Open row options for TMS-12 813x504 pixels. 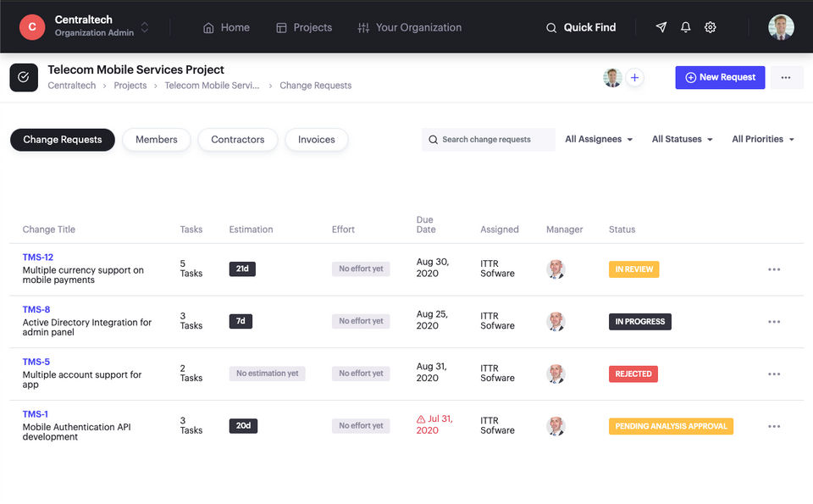point(774,269)
